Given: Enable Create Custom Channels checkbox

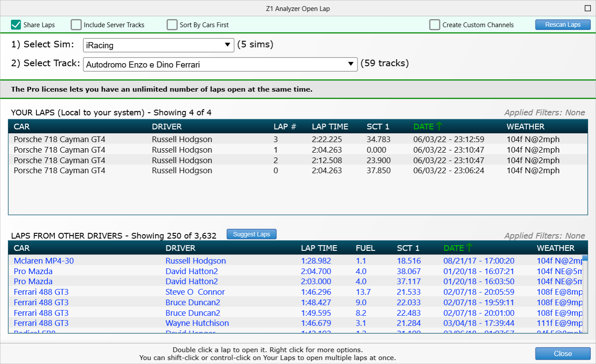Looking at the screenshot, I should (x=435, y=25).
